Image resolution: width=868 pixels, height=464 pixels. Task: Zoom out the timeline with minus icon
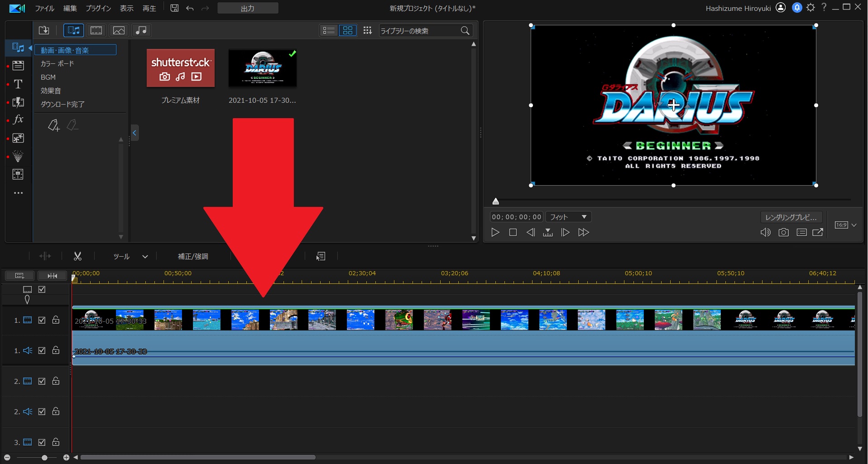click(7, 458)
